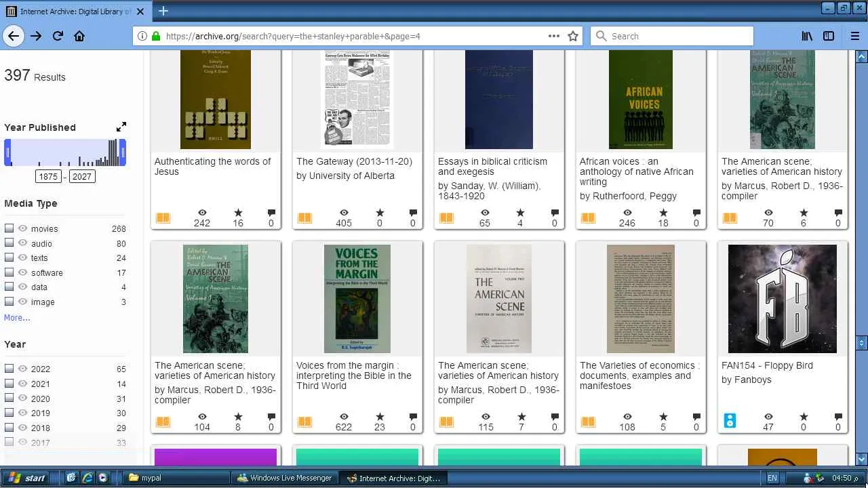
Task: Open the FAN154 Floppy Bird cover thumbnail
Action: click(783, 299)
